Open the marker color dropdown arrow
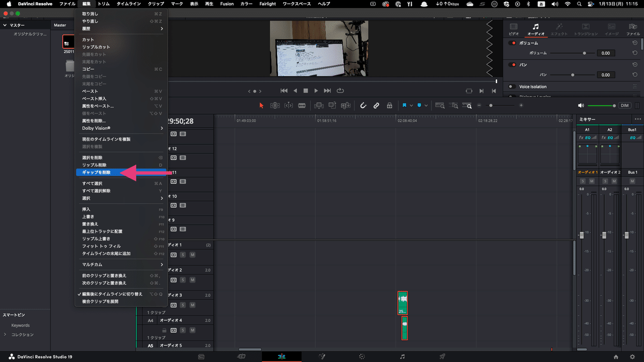644x362 pixels. 427,106
